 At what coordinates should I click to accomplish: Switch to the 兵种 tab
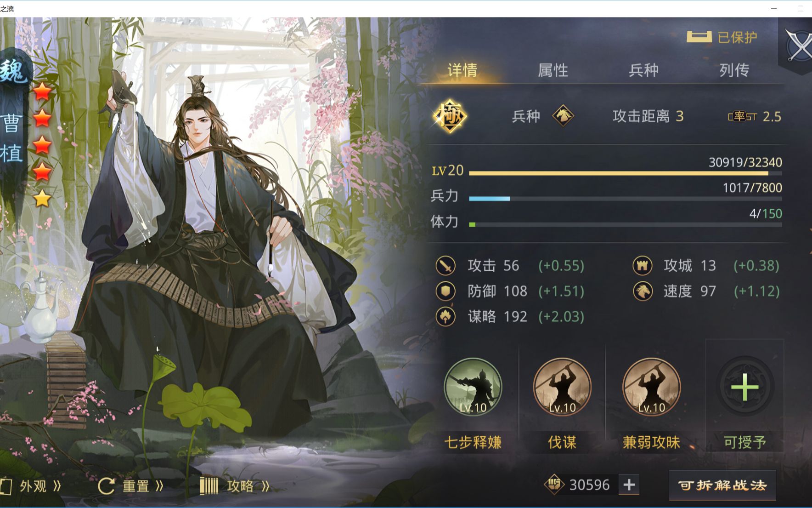coord(643,70)
